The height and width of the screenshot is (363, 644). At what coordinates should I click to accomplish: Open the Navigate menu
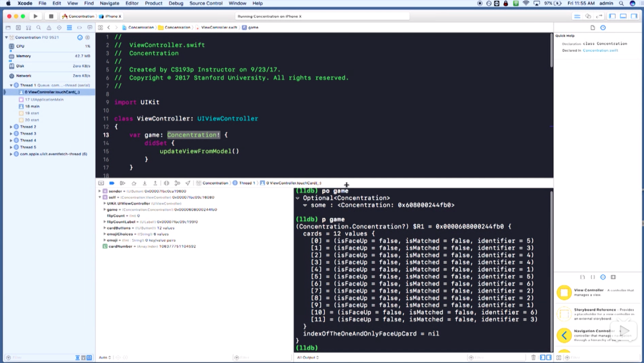pos(109,3)
